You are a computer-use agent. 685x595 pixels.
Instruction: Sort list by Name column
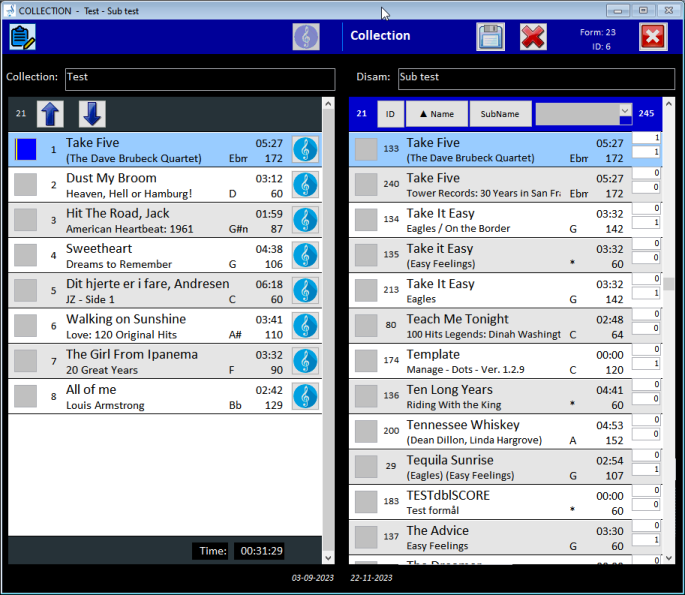(x=436, y=114)
